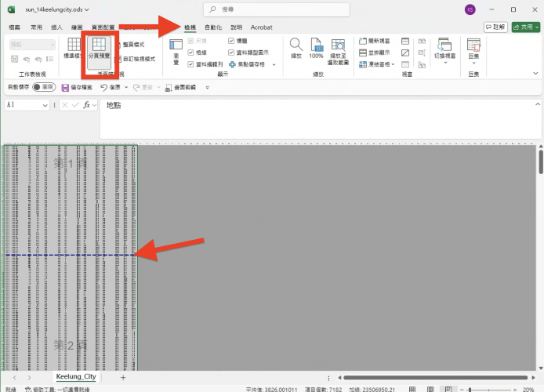Select the Keelung_City sheet tab

(76, 376)
